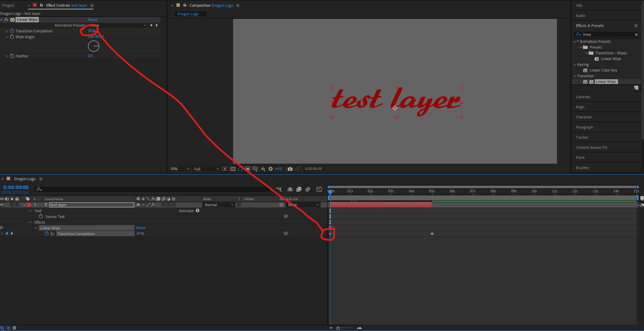This screenshot has height=331, width=644.
Task: Lock the test layer
Action: tap(17, 204)
